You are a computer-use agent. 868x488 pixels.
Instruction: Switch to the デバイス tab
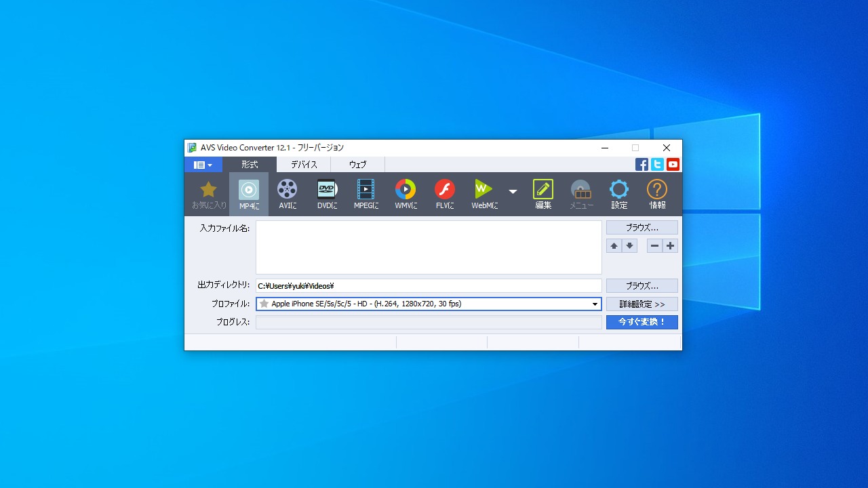tap(304, 165)
